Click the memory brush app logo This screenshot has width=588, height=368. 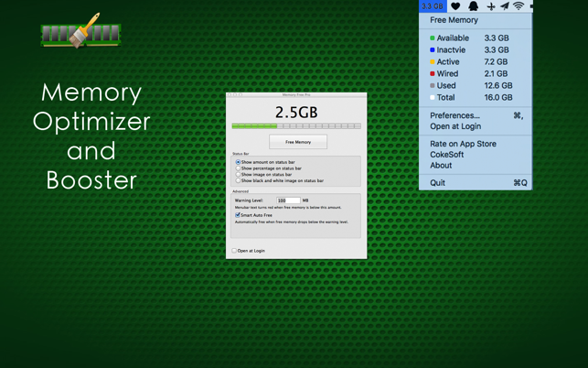80,32
